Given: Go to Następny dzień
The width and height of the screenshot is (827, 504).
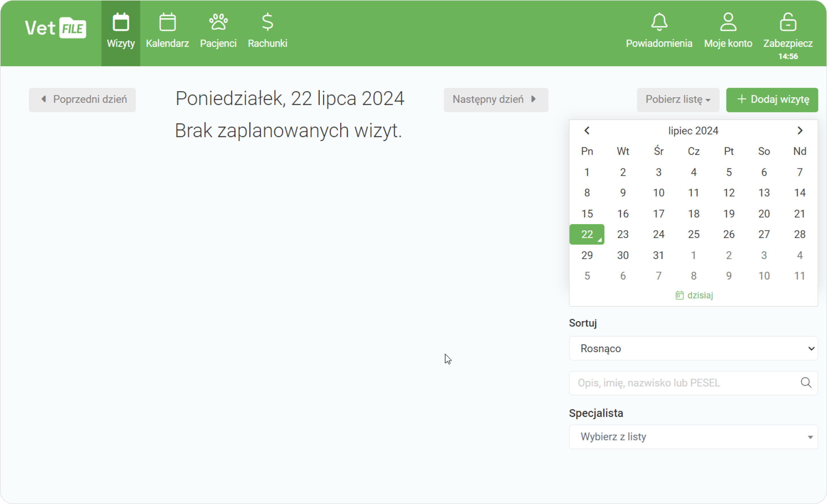Looking at the screenshot, I should [496, 100].
